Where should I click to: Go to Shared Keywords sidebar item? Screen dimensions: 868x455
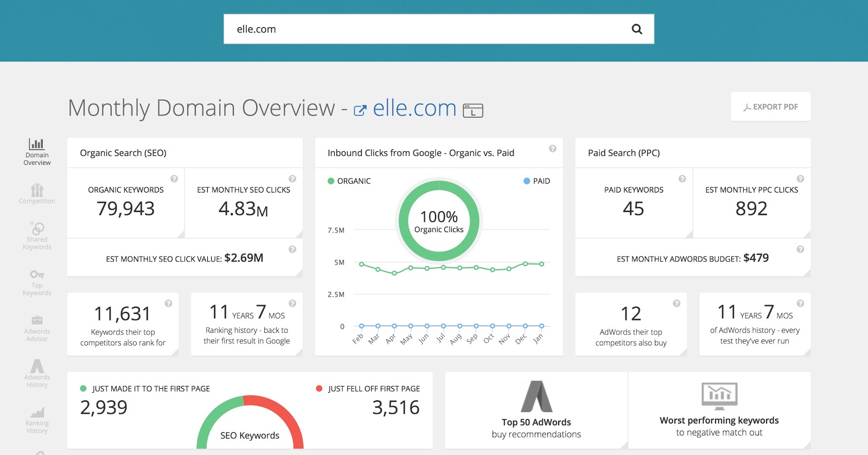pyautogui.click(x=37, y=235)
